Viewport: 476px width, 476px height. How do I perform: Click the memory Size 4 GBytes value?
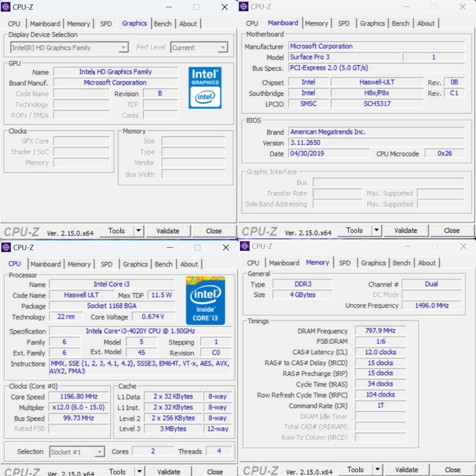click(303, 295)
